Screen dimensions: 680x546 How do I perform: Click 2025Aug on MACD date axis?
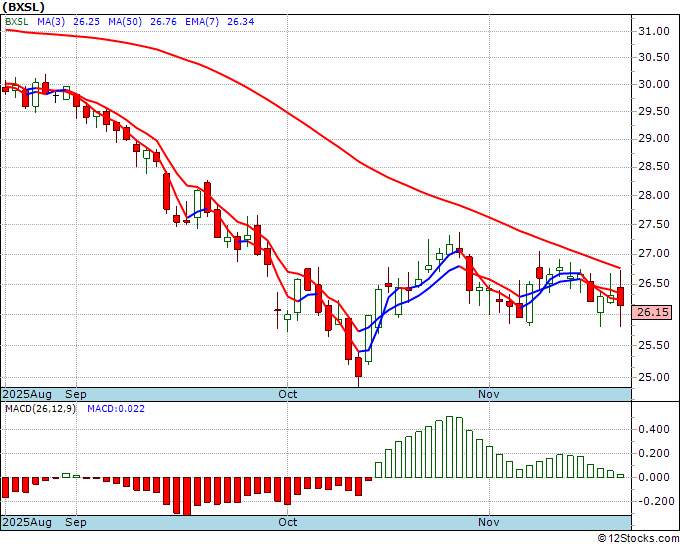tap(27, 522)
